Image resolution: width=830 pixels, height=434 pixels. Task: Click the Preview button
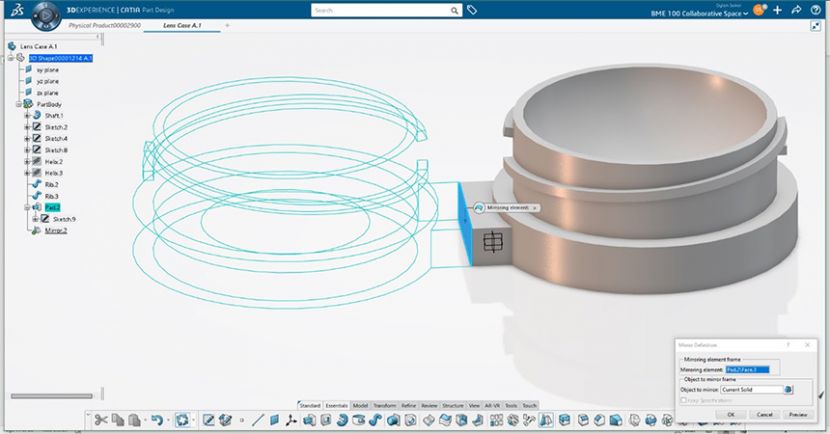797,413
